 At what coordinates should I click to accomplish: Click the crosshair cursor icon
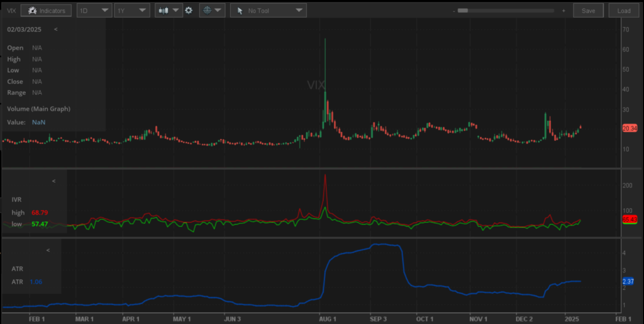pos(207,11)
